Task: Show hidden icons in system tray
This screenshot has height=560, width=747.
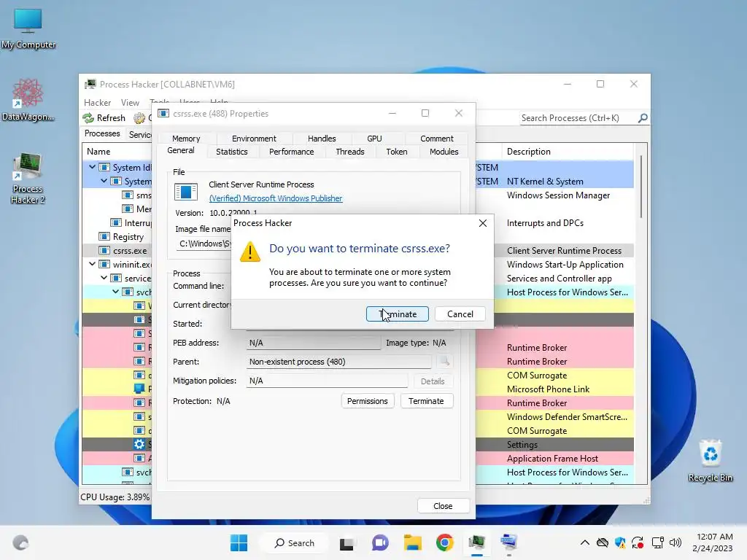Action: [x=584, y=542]
